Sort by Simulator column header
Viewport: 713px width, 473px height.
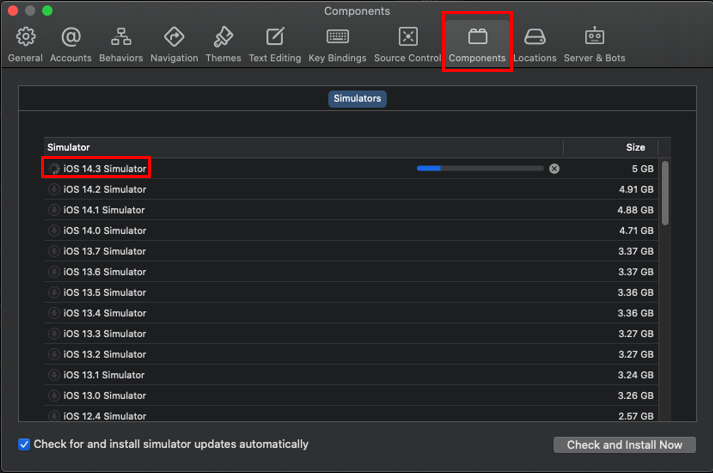click(69, 147)
